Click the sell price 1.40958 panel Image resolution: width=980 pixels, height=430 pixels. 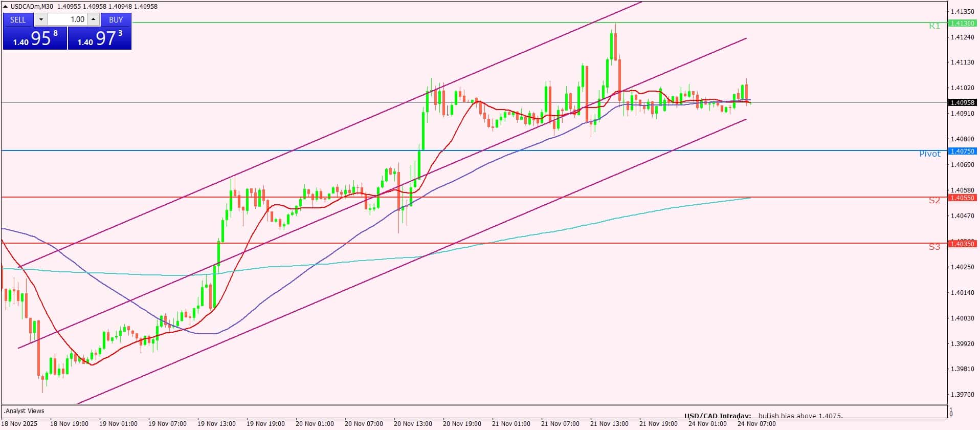[35, 38]
